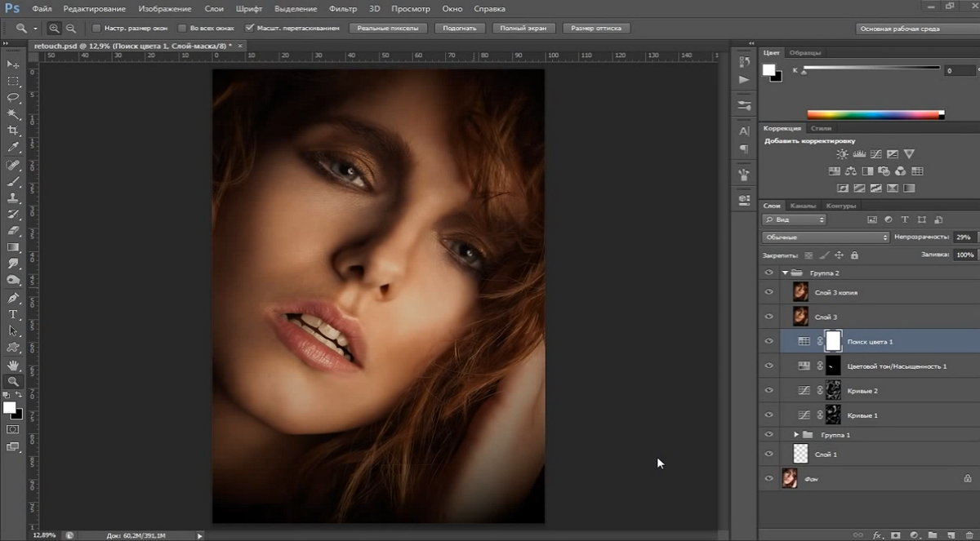Viewport: 980px width, 541px height.
Task: Click the Color Balance adjustment icon
Action: click(849, 171)
